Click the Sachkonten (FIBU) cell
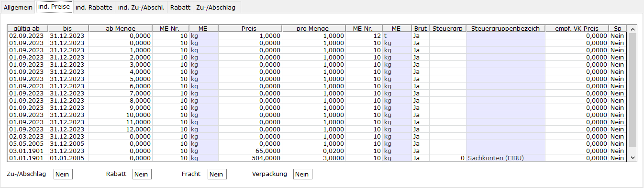644x188 pixels. 505,158
